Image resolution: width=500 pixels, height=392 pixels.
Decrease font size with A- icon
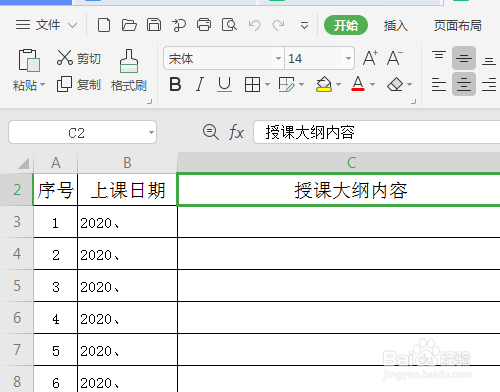(395, 58)
